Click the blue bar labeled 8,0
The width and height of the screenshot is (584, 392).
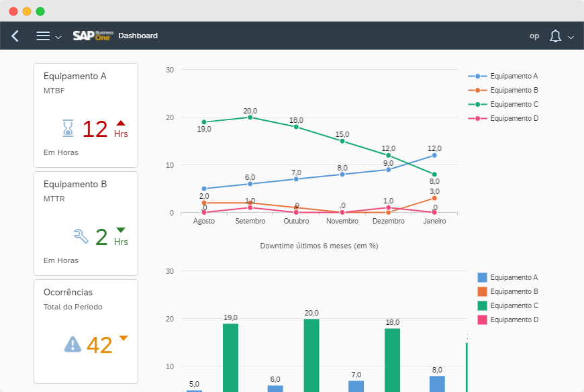[437, 384]
